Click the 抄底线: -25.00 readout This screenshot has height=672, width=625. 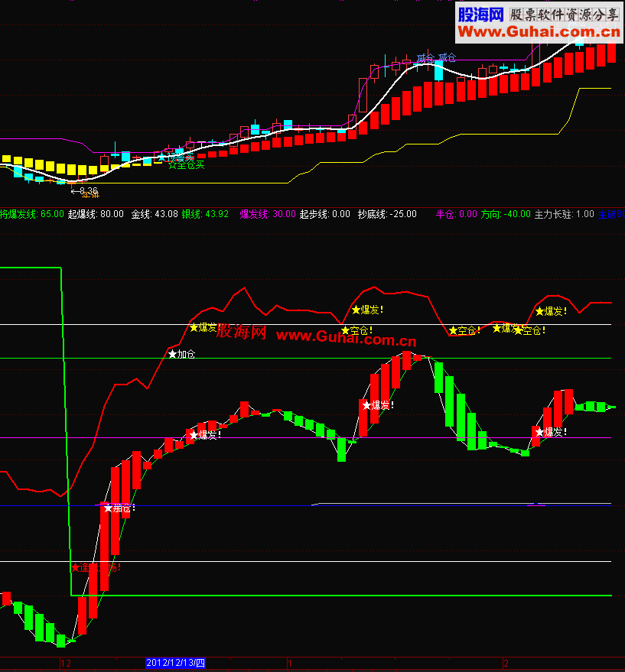[x=387, y=214]
